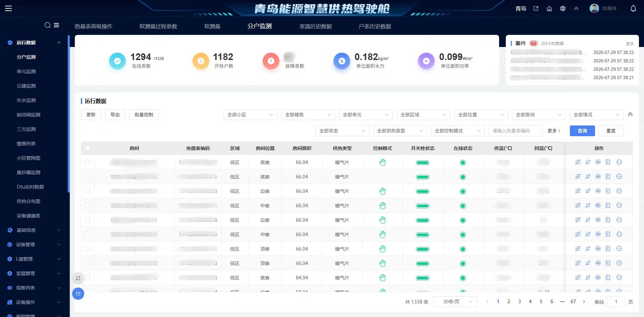Click the manual control hand icon in first row
The height and width of the screenshot is (317, 644).
(382, 162)
